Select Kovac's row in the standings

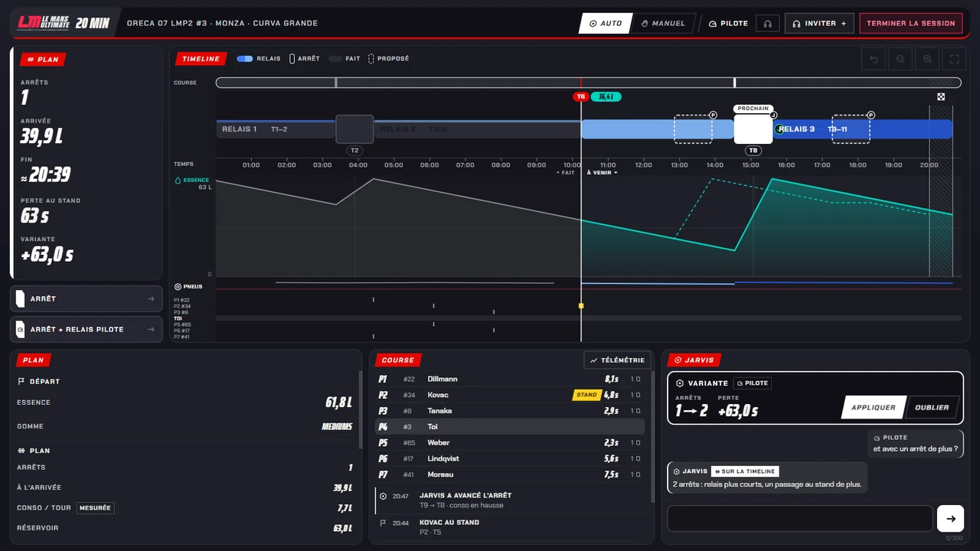point(510,395)
